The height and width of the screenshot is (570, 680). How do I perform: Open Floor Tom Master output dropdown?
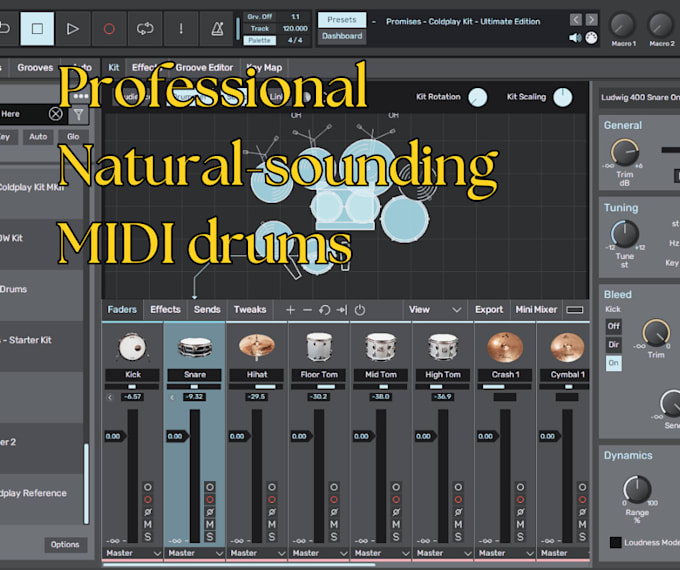(319, 553)
